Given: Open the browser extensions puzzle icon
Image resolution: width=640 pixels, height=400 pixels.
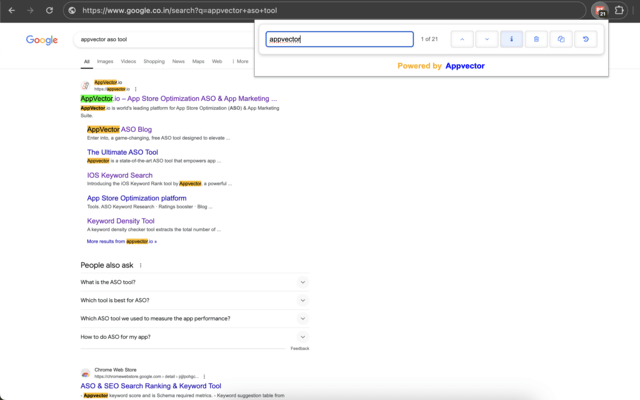Looking at the screenshot, I should pos(619,10).
